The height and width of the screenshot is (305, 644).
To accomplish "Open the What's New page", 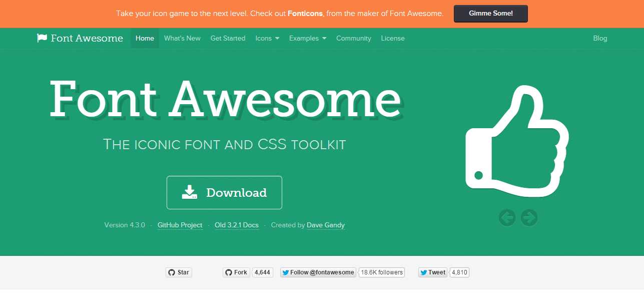I will 182,38.
